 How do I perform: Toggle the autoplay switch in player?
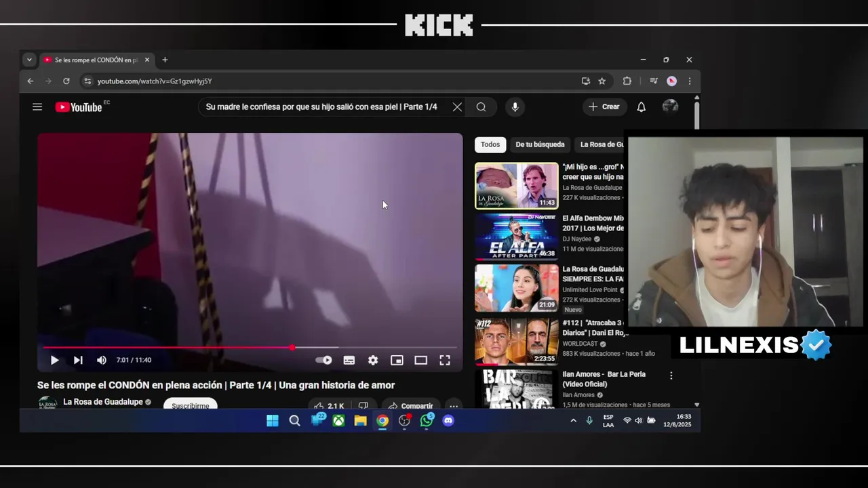pos(324,361)
